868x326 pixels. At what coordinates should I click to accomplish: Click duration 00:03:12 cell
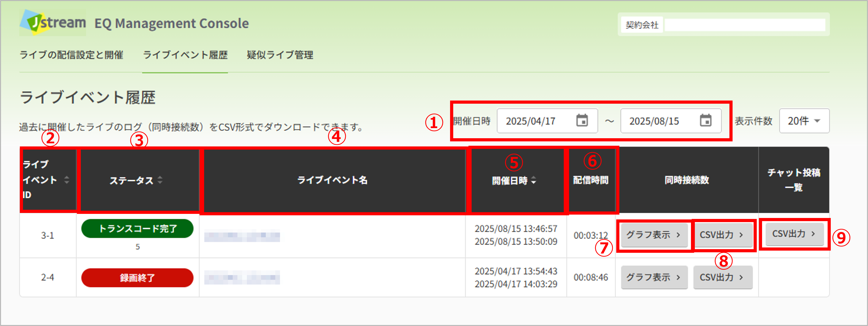(x=591, y=235)
